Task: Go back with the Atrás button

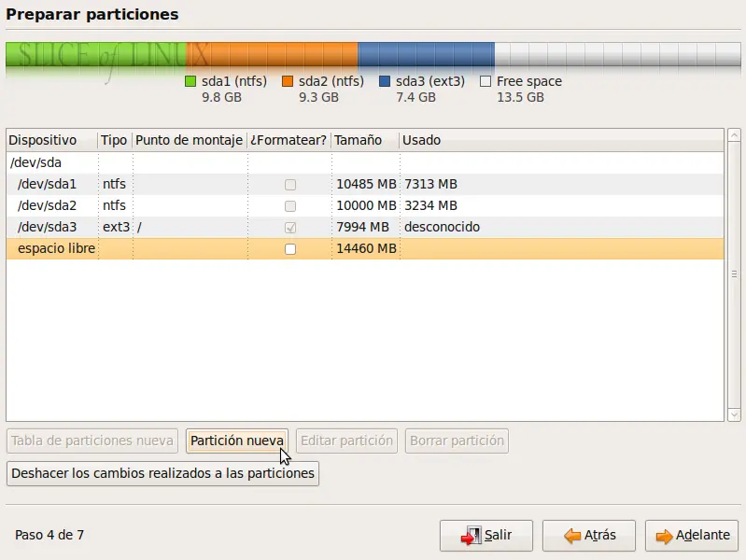Action: [x=589, y=535]
